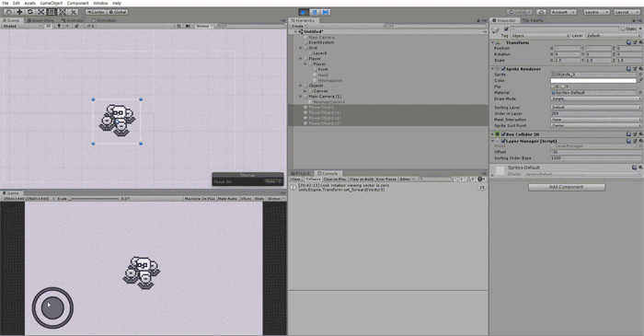Open Sprite Renderer preset icon
This screenshot has height=336, width=644.
[635, 69]
